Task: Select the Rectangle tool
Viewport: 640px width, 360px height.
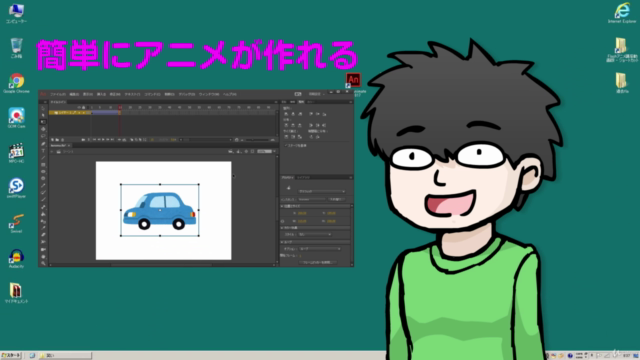Action: [43, 164]
